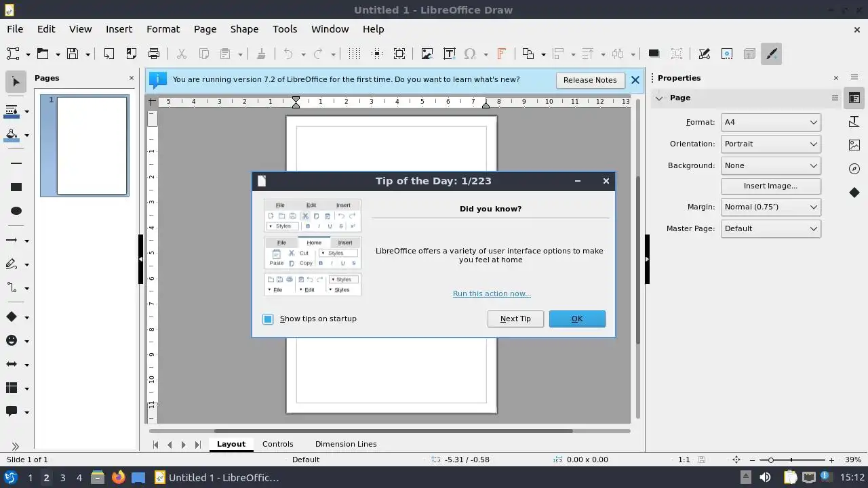Click the Insert Fontwork Text icon

coord(501,54)
